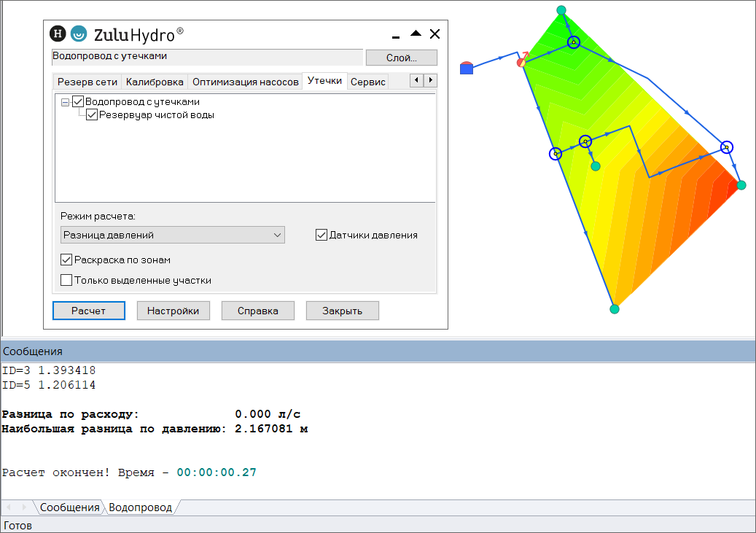Click the pin-up triangle icon in dialog title

pyautogui.click(x=416, y=34)
